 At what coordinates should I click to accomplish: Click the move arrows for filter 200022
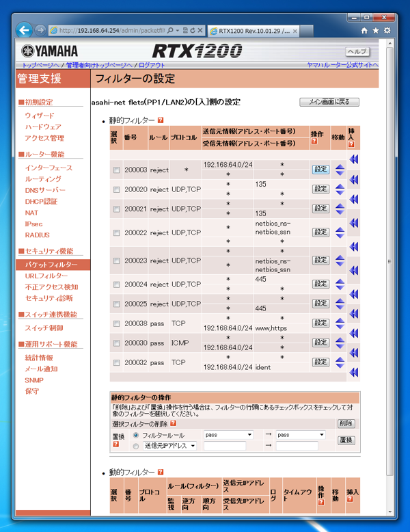[340, 232]
